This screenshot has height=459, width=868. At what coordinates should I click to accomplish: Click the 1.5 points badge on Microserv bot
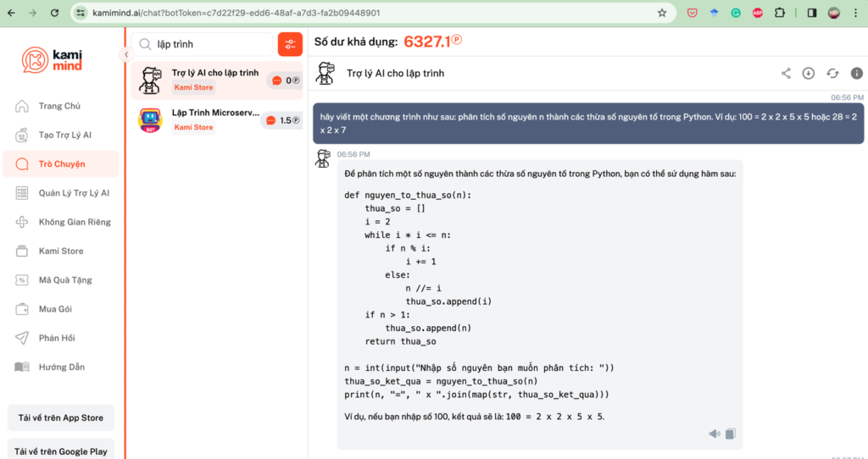pyautogui.click(x=282, y=120)
